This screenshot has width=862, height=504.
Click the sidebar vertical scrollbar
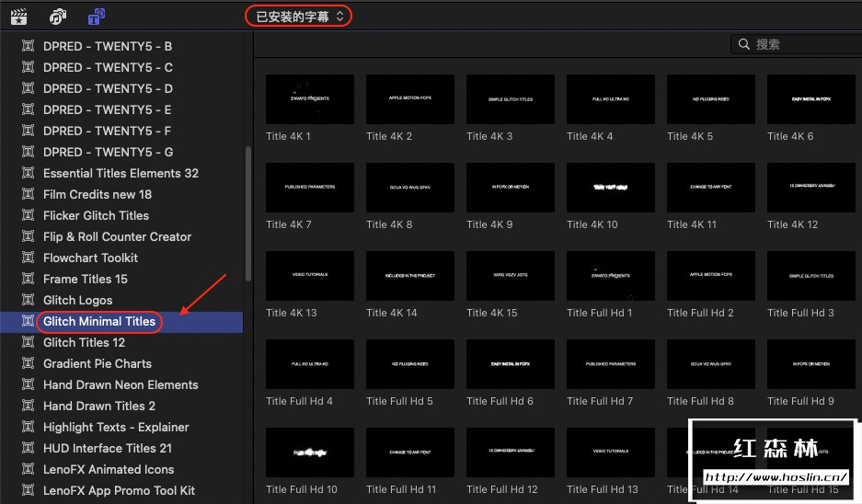[248, 213]
